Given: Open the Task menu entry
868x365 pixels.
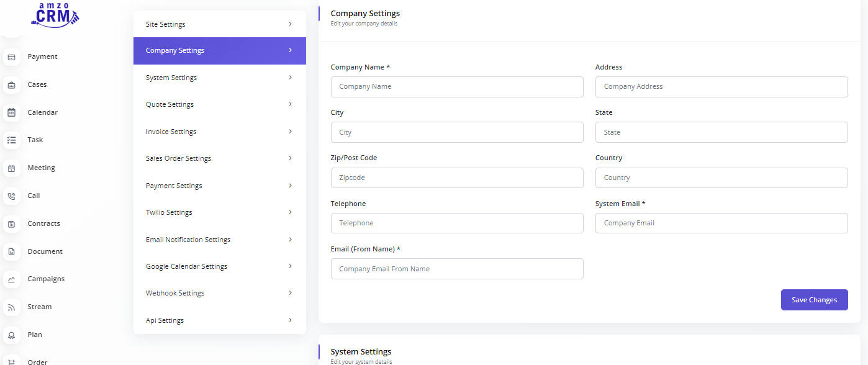Looking at the screenshot, I should pyautogui.click(x=35, y=140).
